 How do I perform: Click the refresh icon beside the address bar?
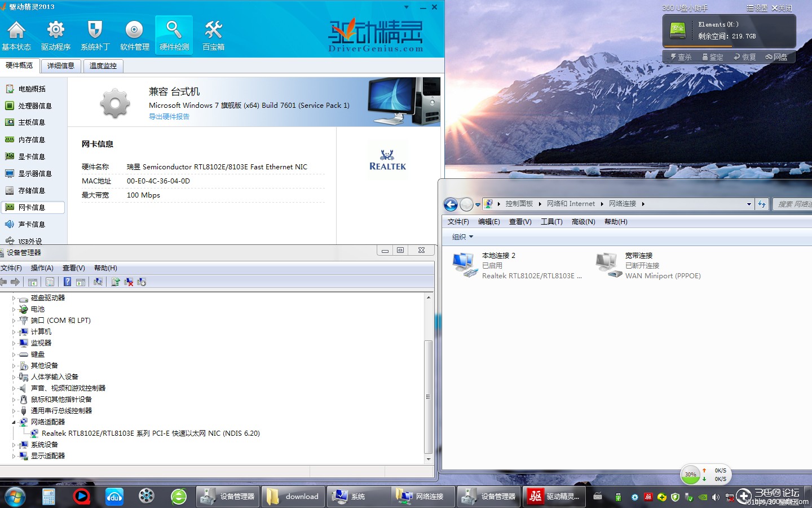(x=762, y=204)
